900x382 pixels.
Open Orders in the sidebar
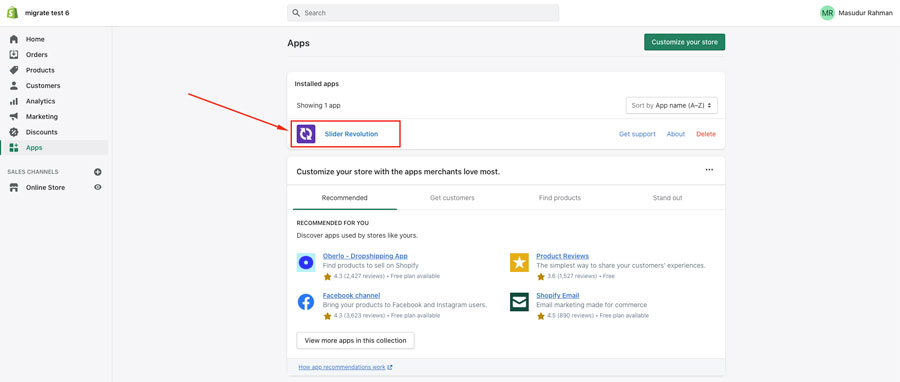click(37, 54)
